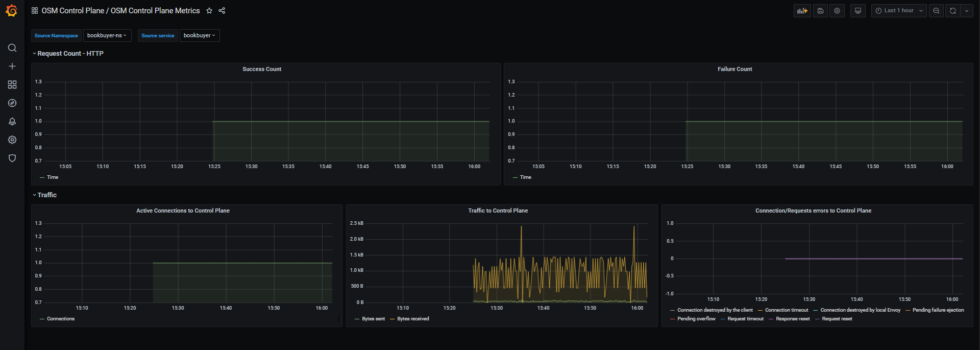980x350 pixels.
Task: Open the search dashboards icon
Action: (x=12, y=48)
